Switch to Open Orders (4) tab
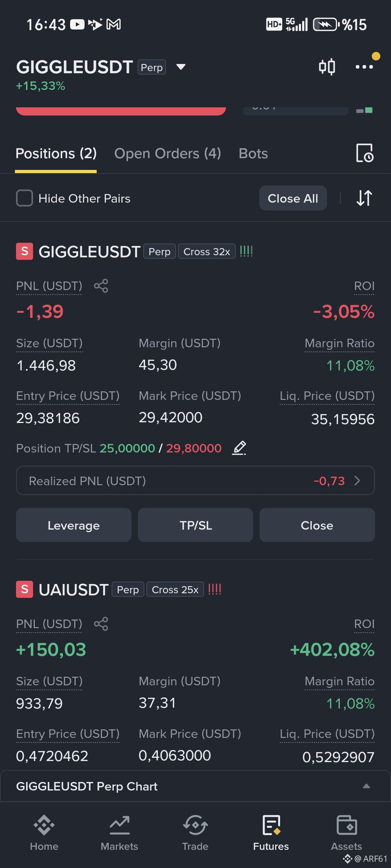 tap(168, 154)
